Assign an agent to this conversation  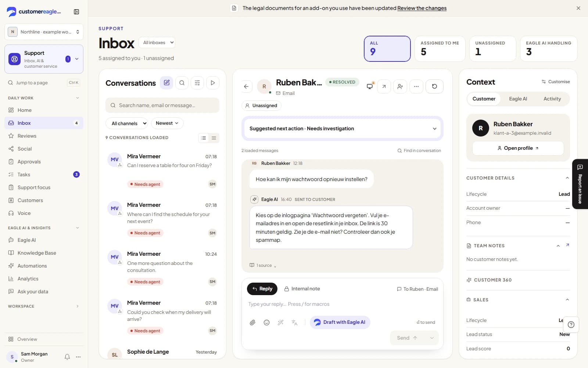(x=400, y=86)
